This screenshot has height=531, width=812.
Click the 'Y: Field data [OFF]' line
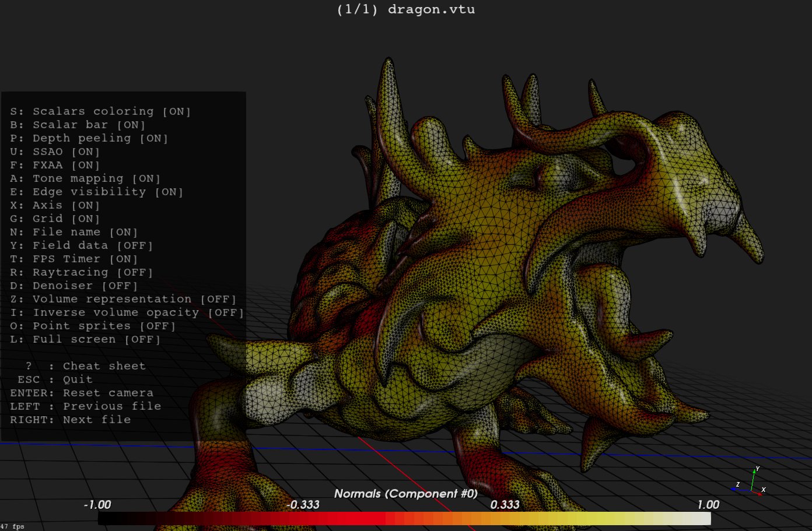tap(82, 245)
